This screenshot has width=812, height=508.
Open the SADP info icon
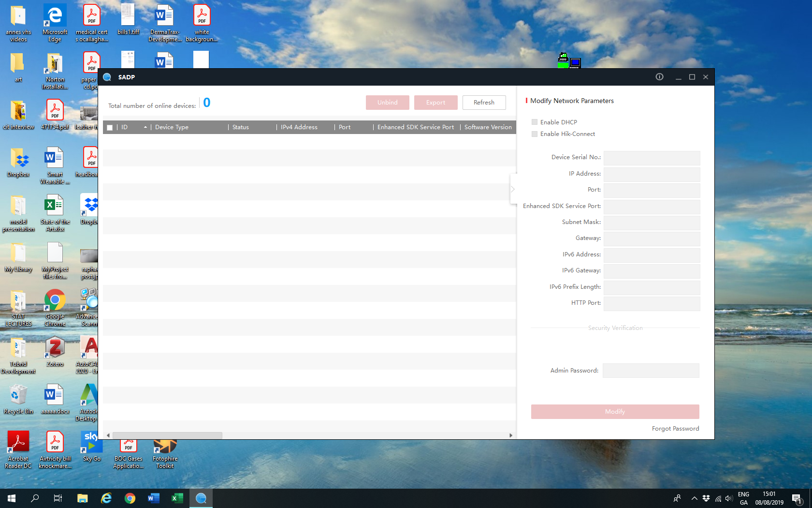pos(659,77)
